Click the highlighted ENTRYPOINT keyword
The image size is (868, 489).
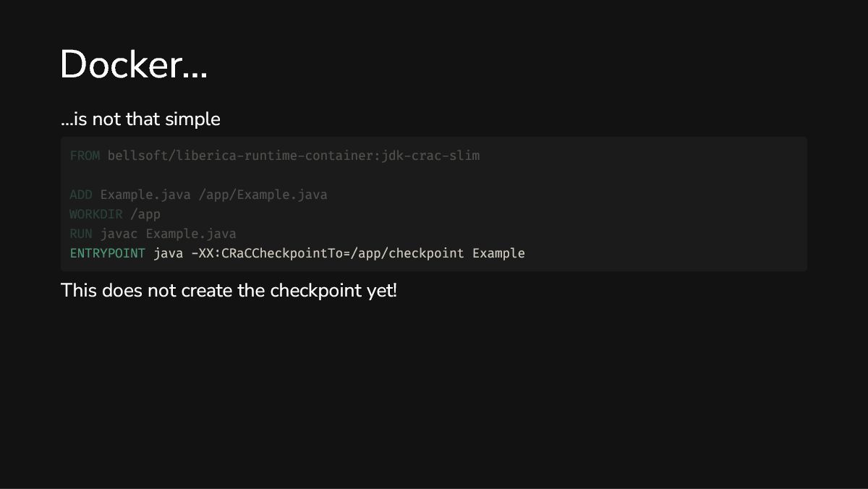tap(107, 253)
